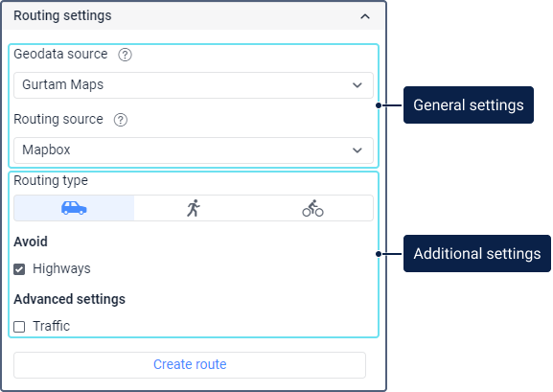
Task: Click the Routing settings header title
Action: pyautogui.click(x=62, y=16)
